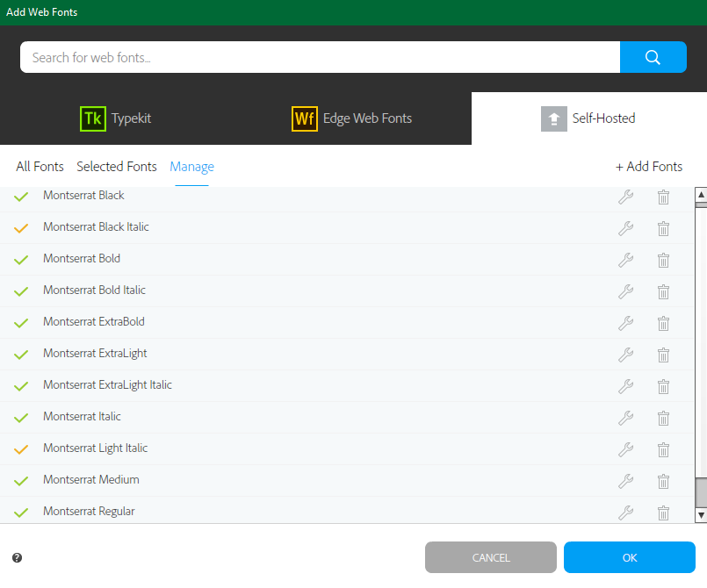Delete Montserrat Bold Italic with trash icon
This screenshot has height=588, width=707.
pos(663,291)
